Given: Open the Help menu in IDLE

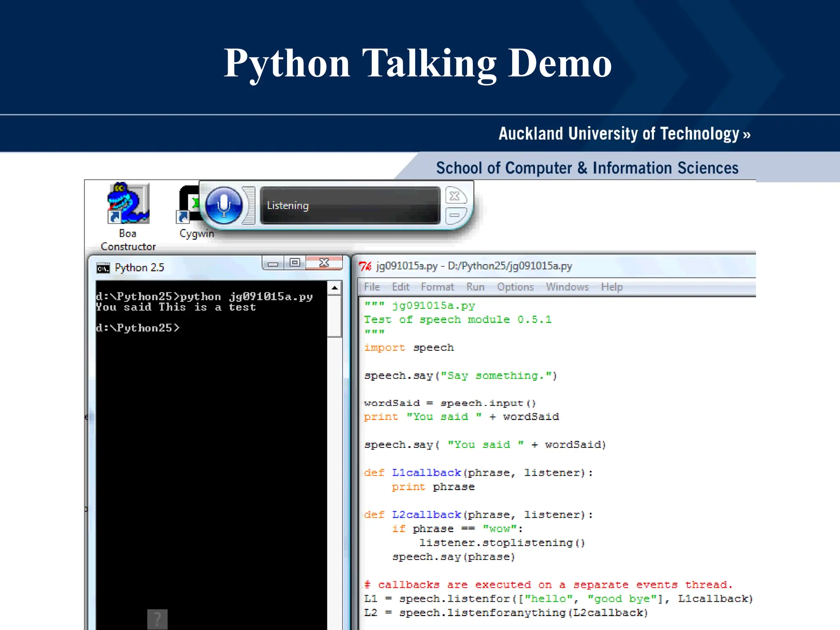Looking at the screenshot, I should coord(612,287).
